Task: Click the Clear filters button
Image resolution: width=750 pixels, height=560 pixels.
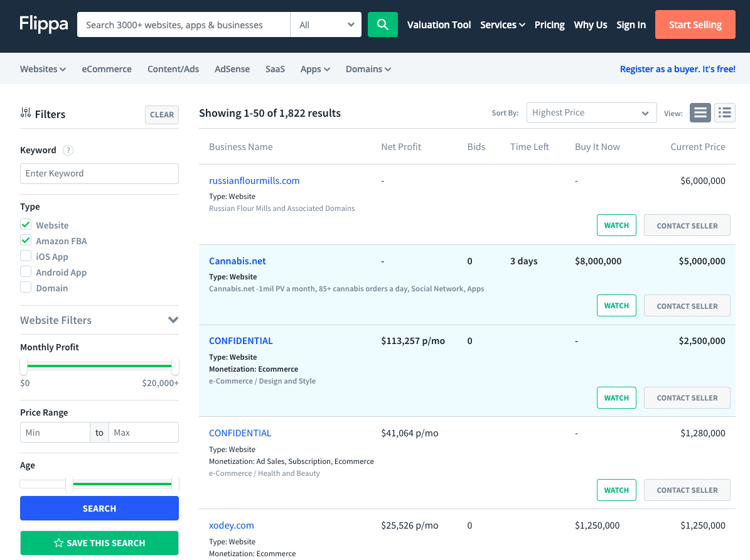Action: pos(162,115)
